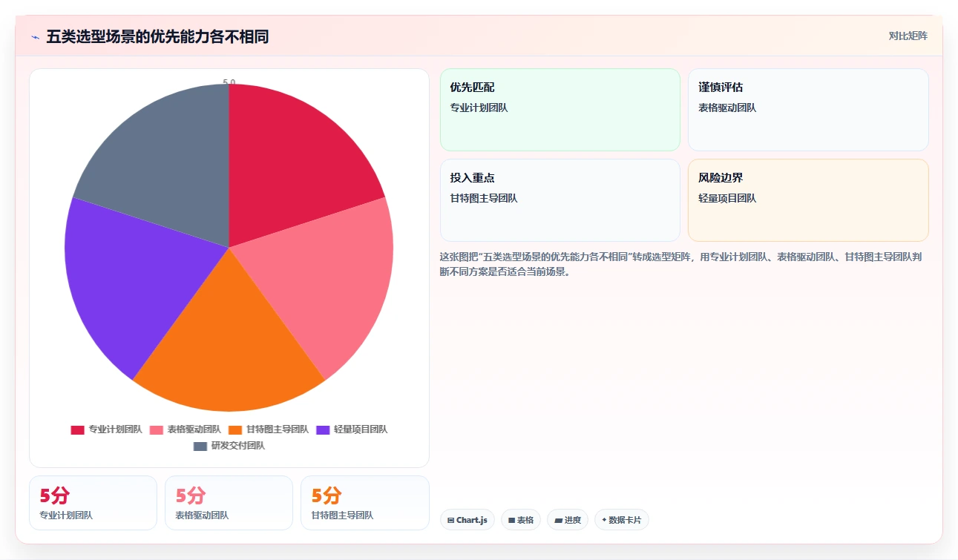Image resolution: width=958 pixels, height=560 pixels.
Task: Click the lightning icon beside the title
Action: (x=35, y=37)
